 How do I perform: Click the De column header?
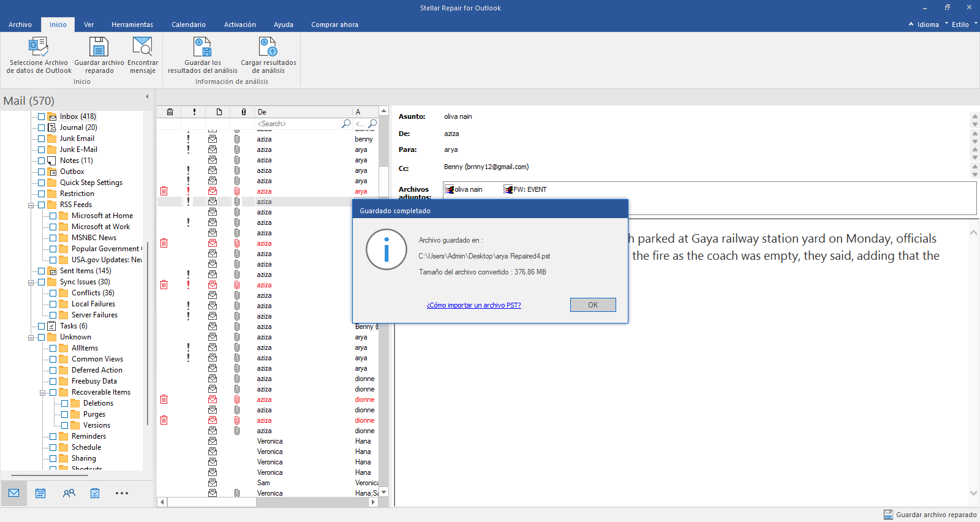303,112
